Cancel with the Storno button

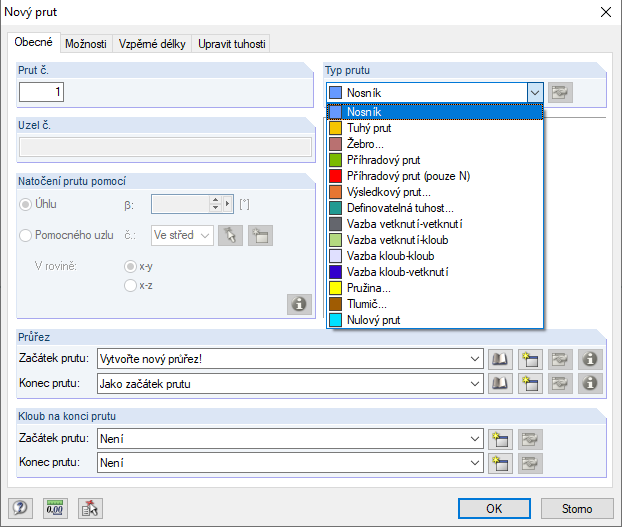point(577,508)
